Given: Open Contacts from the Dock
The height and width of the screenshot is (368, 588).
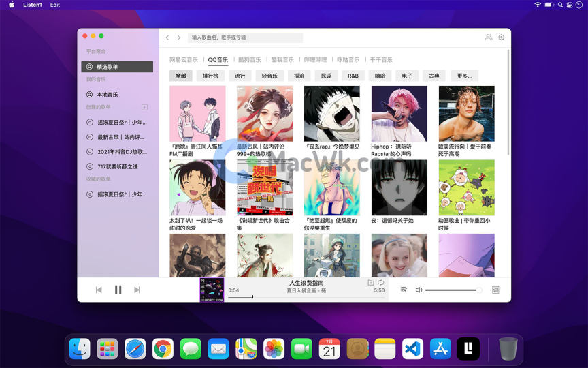Looking at the screenshot, I should click(357, 349).
